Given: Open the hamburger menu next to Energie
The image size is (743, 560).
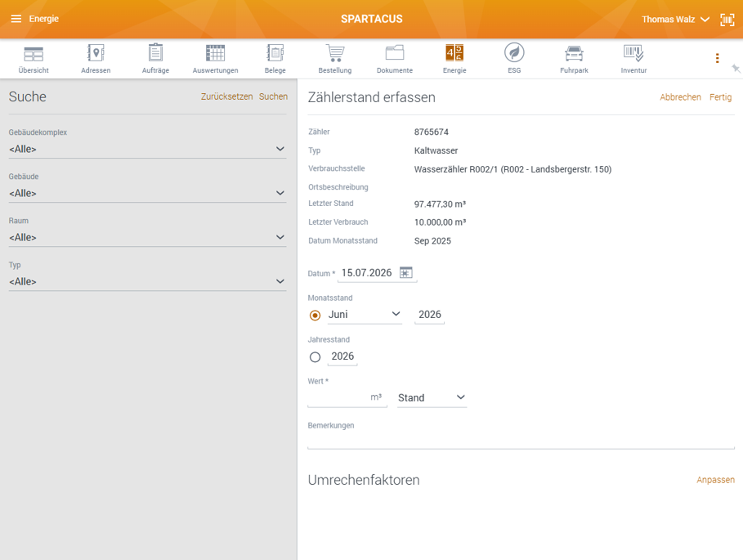Looking at the screenshot, I should pyautogui.click(x=16, y=19).
